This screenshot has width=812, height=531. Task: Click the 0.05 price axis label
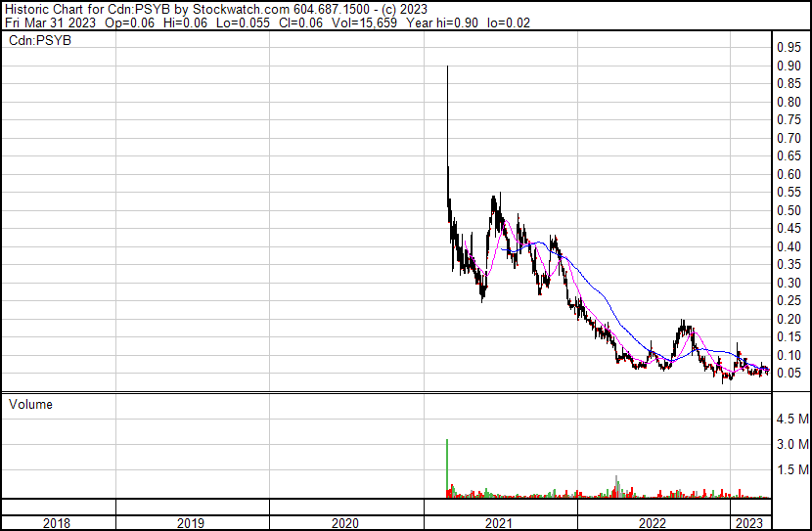[789, 373]
